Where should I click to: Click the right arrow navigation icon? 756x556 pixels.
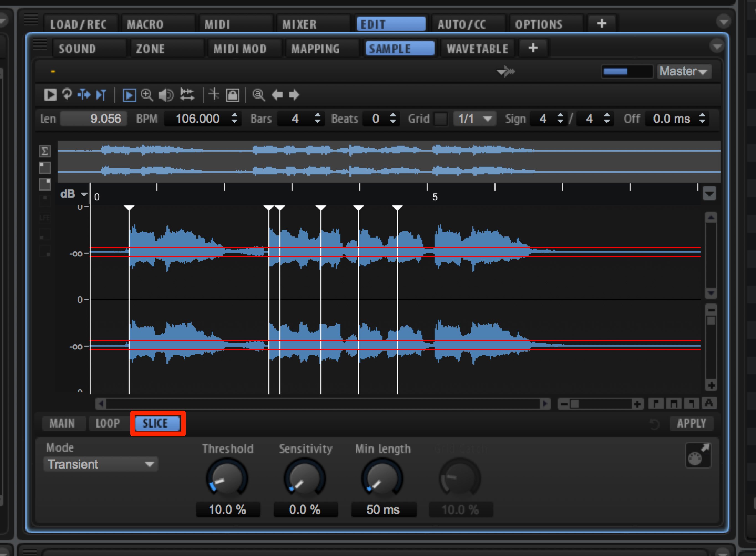tap(294, 95)
